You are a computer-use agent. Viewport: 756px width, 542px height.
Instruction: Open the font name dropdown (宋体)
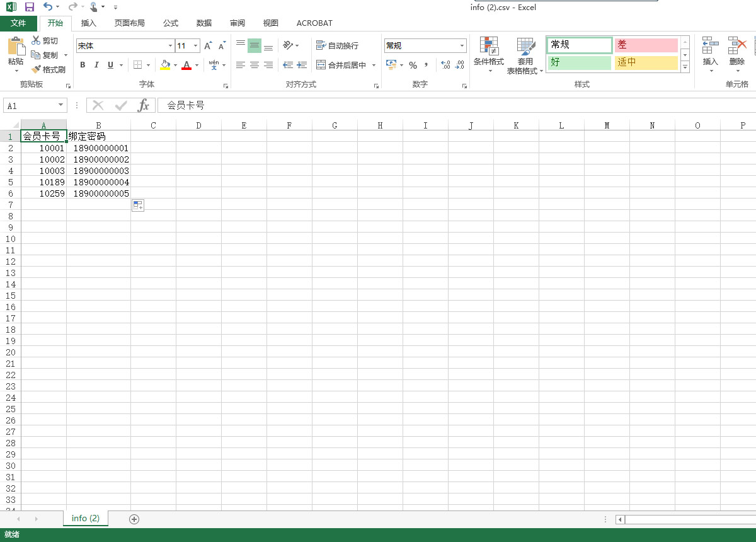[170, 46]
